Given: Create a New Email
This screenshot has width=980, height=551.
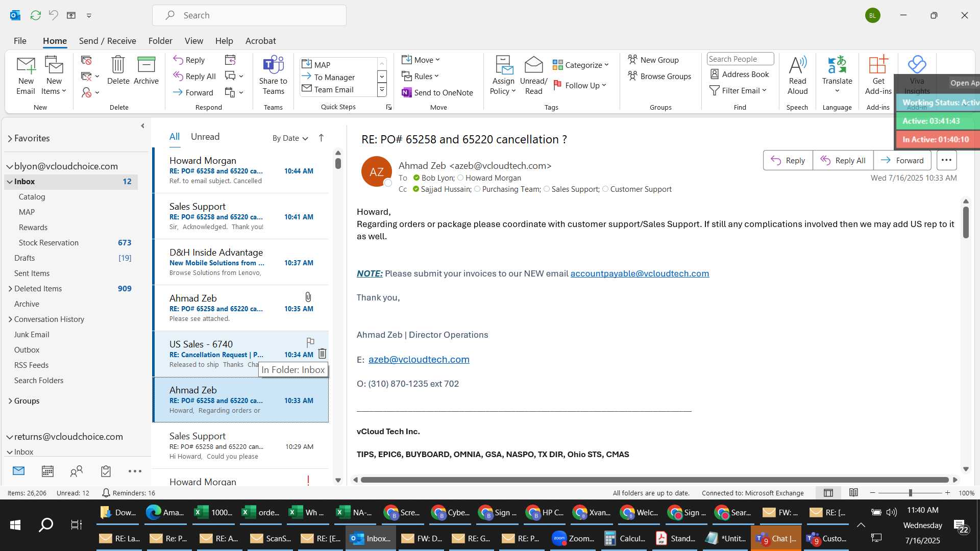Looking at the screenshot, I should pos(26,76).
